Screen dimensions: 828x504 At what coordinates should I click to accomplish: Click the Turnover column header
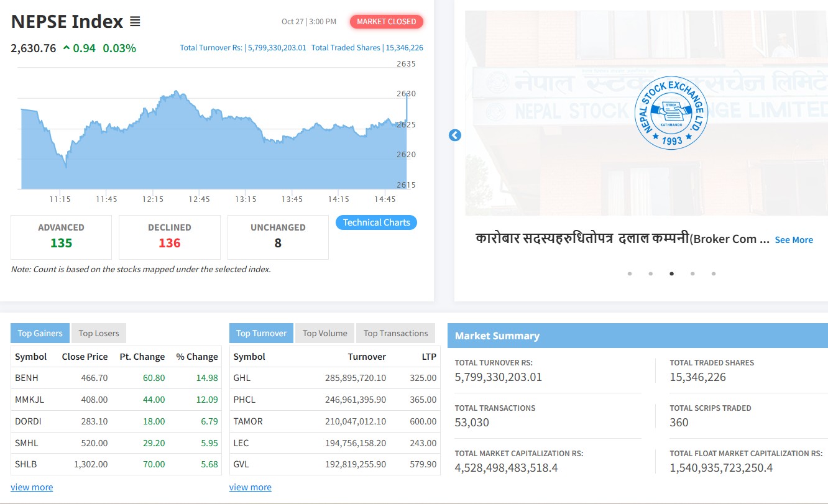367,357
